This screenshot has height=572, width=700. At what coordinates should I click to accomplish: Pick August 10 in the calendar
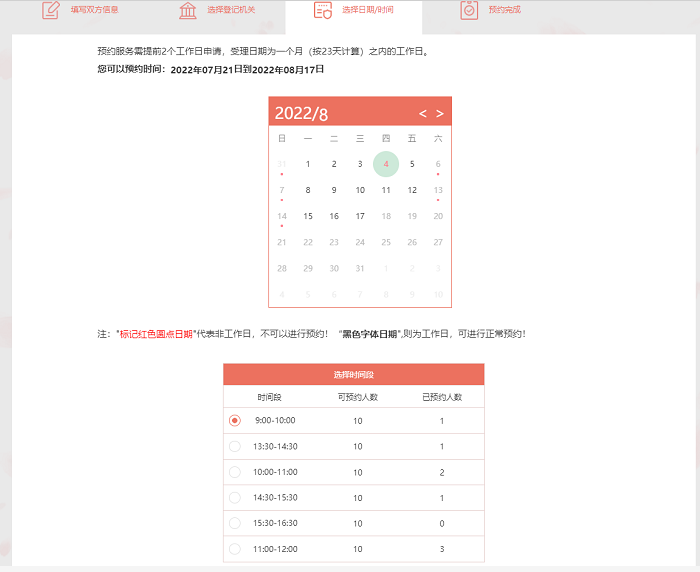click(360, 190)
